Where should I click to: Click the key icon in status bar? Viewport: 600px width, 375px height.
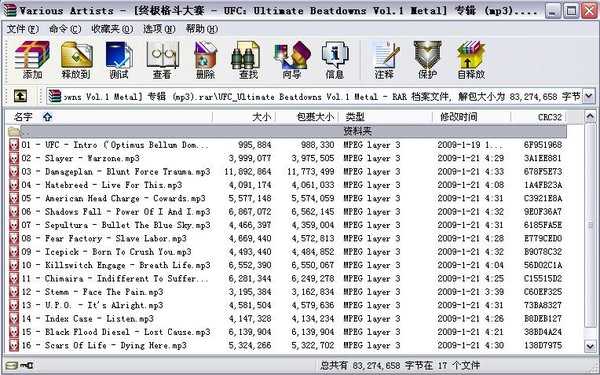(x=27, y=365)
